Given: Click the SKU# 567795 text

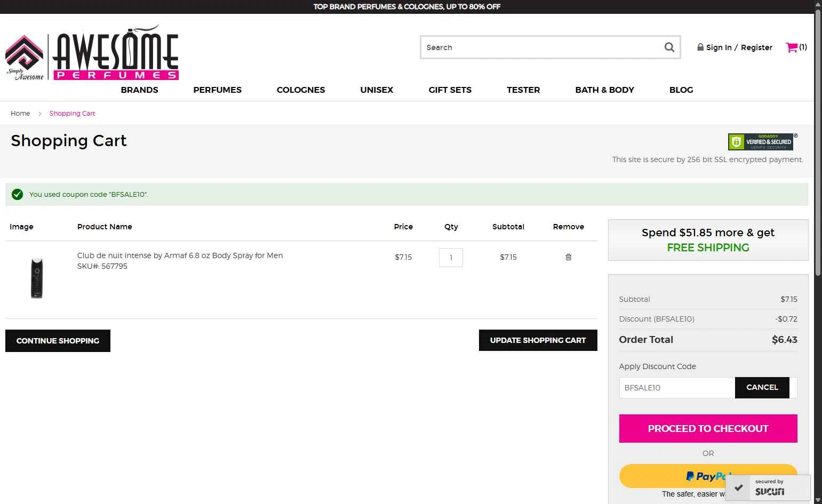Looking at the screenshot, I should [102, 266].
